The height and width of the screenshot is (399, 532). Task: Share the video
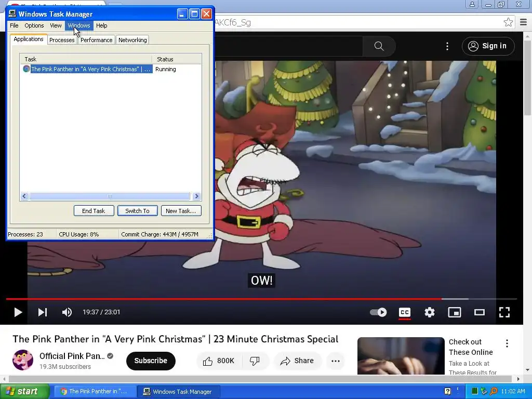click(297, 361)
